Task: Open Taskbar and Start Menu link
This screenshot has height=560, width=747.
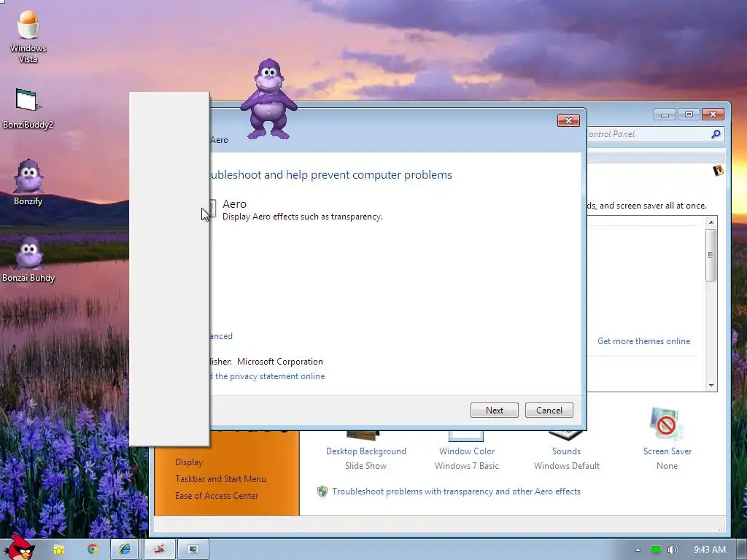Action: [x=220, y=479]
